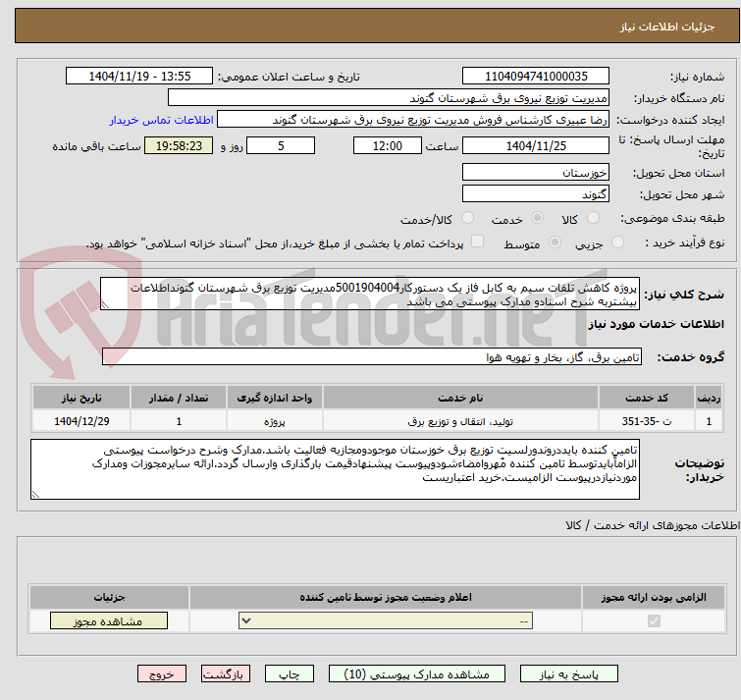Viewport: 741px width, 700px height.
Task: Select the کالا/خدمت radio option
Action: pyautogui.click(x=467, y=218)
